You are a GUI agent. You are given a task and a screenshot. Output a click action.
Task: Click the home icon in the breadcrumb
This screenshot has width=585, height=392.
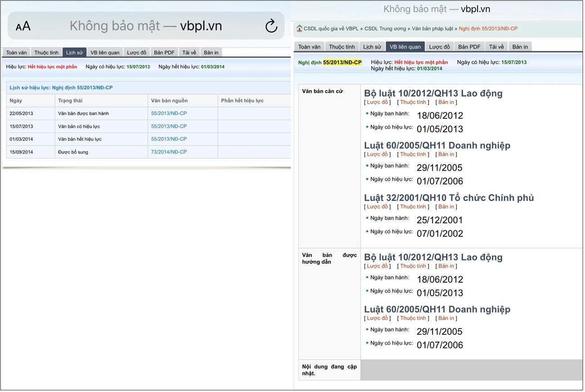[299, 28]
